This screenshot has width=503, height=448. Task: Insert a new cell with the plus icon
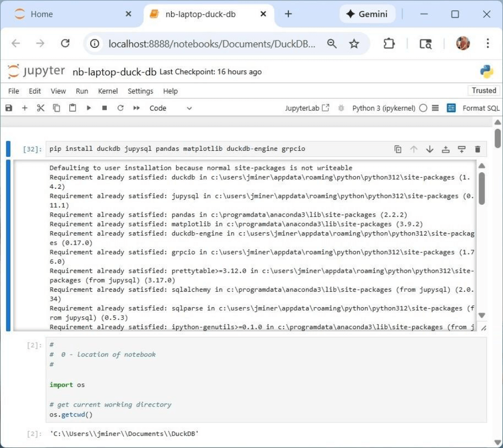point(25,108)
